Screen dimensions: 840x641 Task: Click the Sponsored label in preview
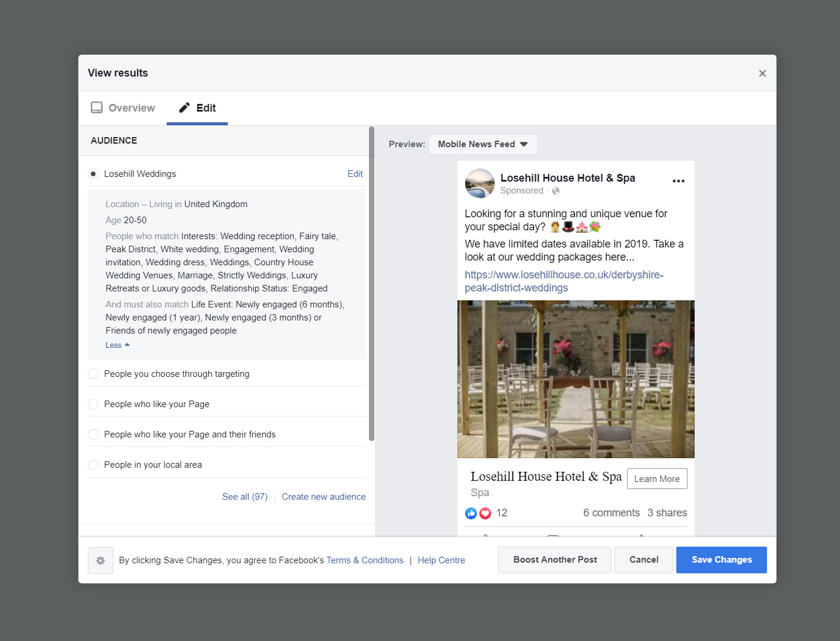(x=521, y=191)
